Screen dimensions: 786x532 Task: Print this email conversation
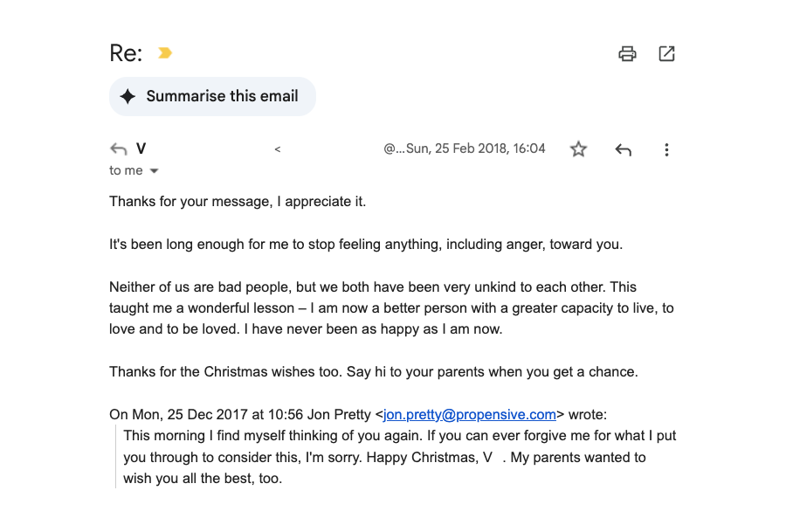[x=627, y=54]
